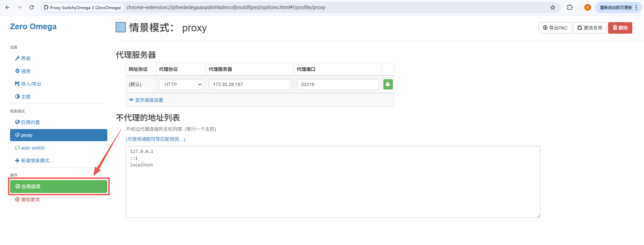Click the green lock authentication icon

click(388, 84)
